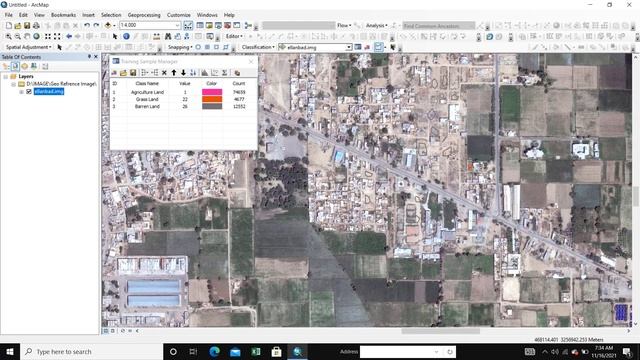Image resolution: width=640 pixels, height=360 pixels.
Task: Select the Zoom Out tool
Action: (x=18, y=36)
